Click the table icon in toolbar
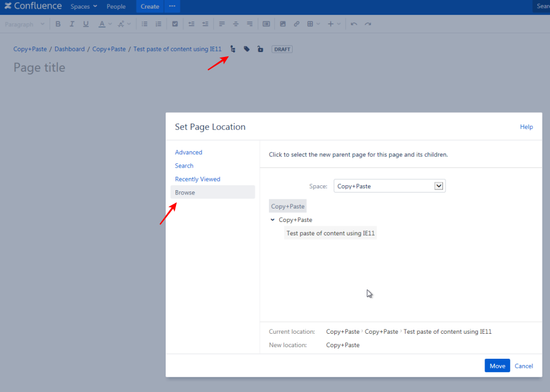 click(310, 24)
